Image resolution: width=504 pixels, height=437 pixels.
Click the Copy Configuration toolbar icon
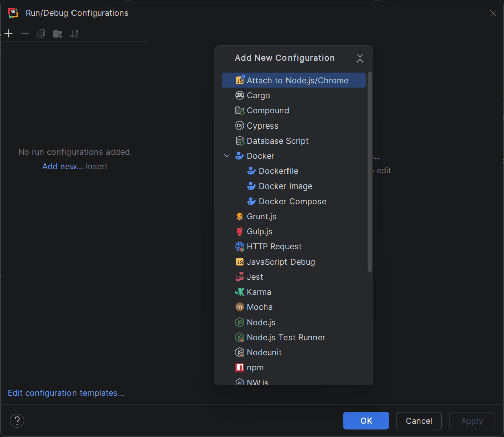[41, 34]
